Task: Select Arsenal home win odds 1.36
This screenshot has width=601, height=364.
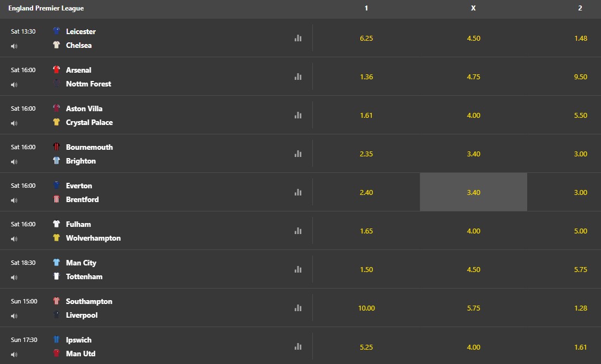Action: (366, 77)
